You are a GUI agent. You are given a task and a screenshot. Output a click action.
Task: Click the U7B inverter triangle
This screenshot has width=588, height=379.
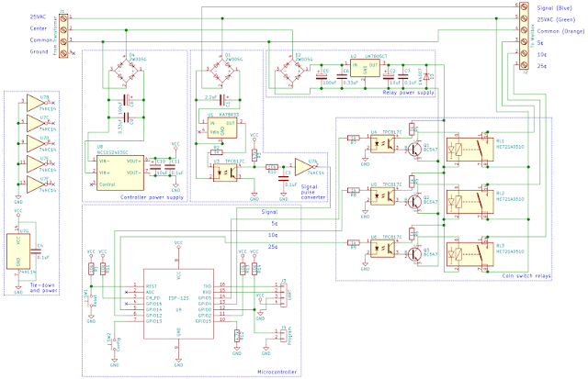coord(36,103)
